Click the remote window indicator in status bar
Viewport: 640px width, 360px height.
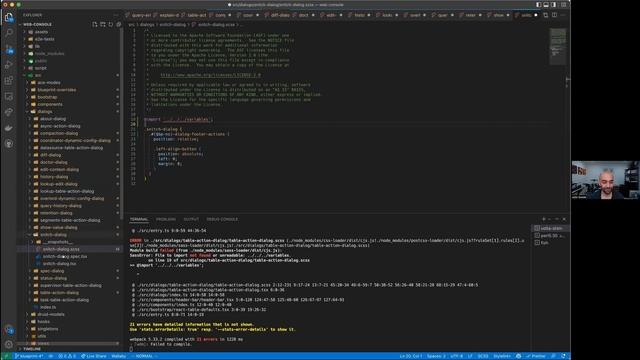tap(6, 356)
